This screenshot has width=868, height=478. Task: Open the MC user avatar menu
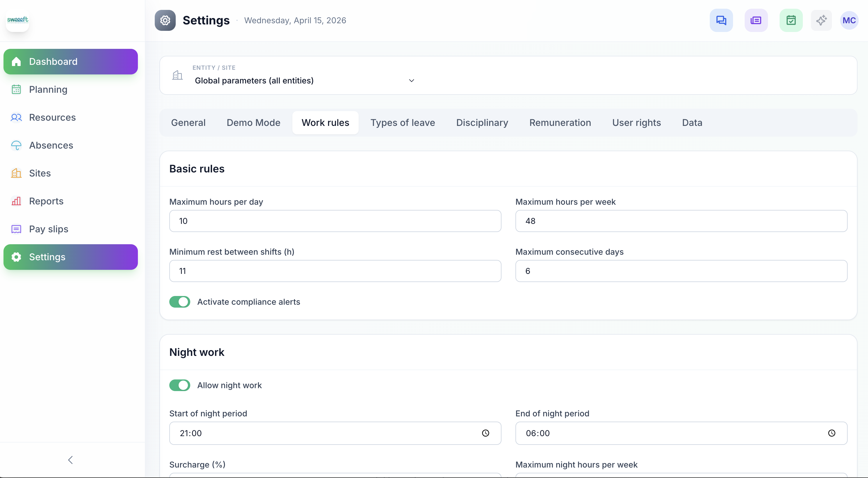[x=849, y=21]
